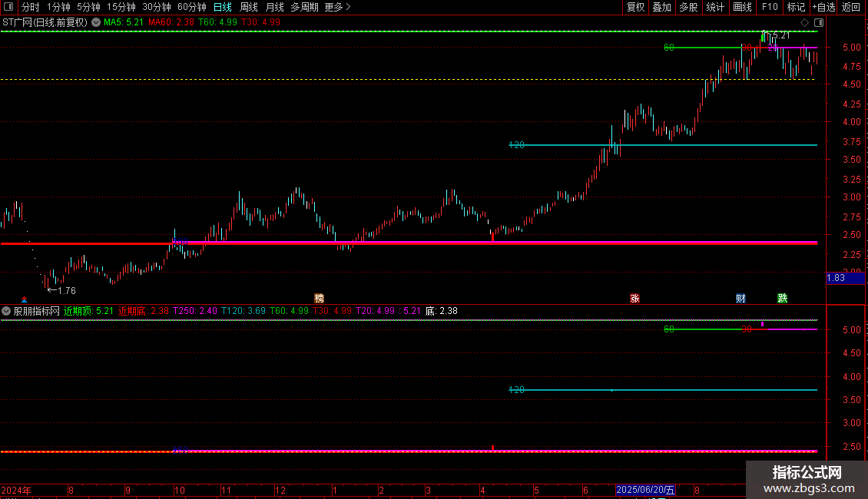Click the 近期底: 2.38 value

click(x=144, y=311)
